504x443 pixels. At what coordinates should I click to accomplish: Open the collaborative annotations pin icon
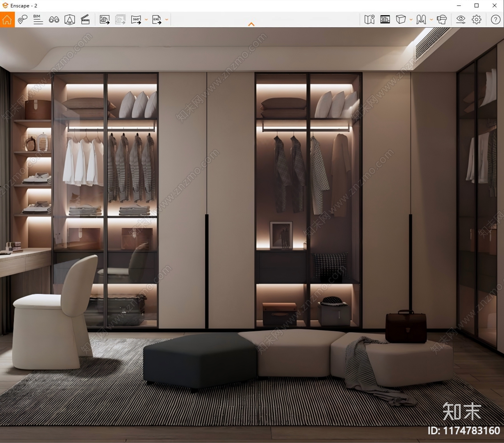point(22,19)
